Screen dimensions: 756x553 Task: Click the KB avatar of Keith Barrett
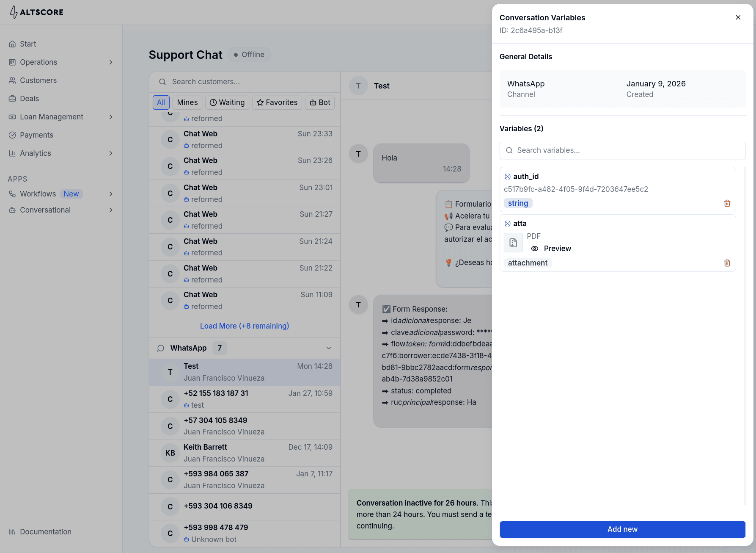click(170, 453)
